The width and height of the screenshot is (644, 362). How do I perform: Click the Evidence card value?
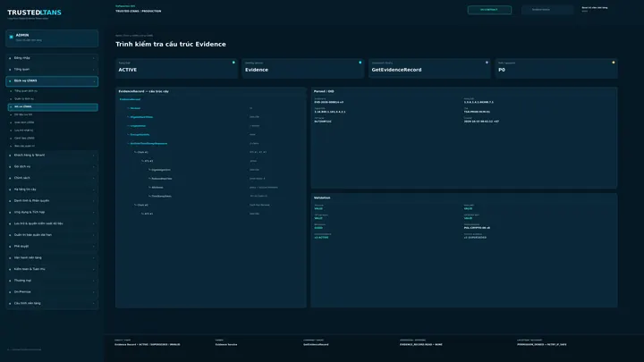point(257,71)
